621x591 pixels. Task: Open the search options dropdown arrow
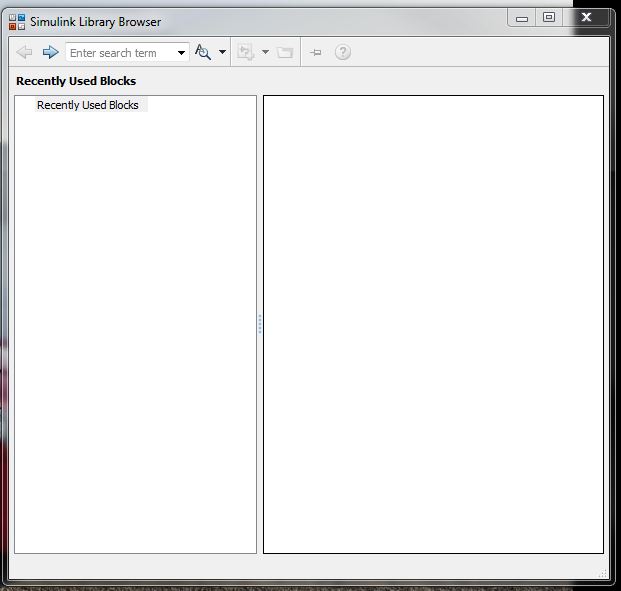coord(222,52)
